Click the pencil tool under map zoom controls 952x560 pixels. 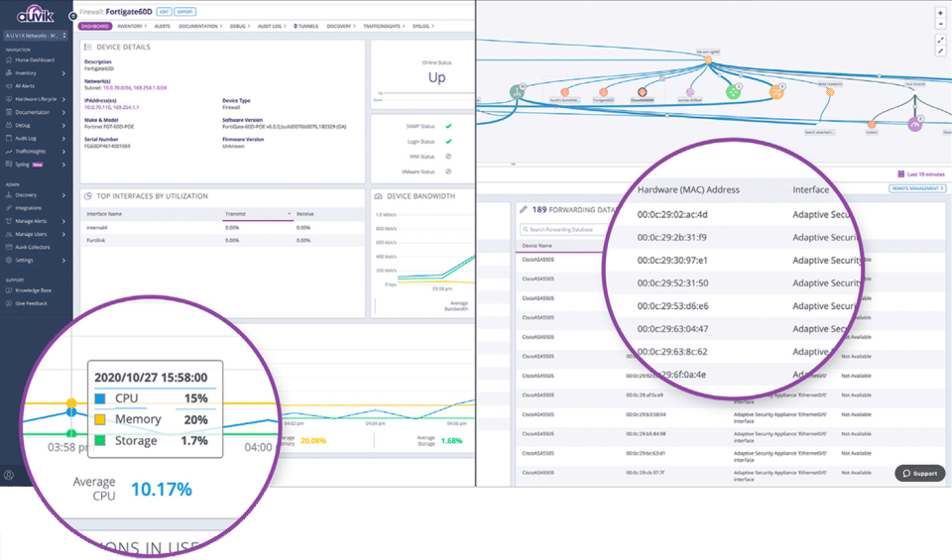pos(940,51)
